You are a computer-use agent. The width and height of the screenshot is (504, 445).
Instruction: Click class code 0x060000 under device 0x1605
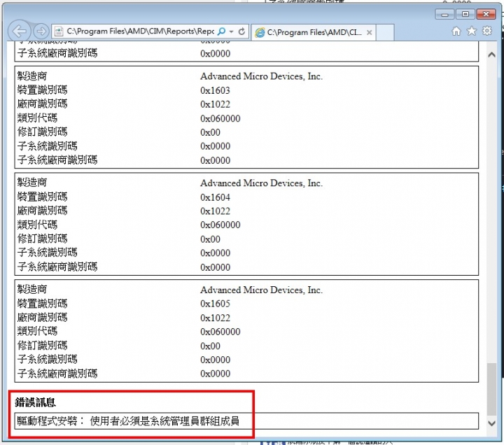click(x=220, y=332)
